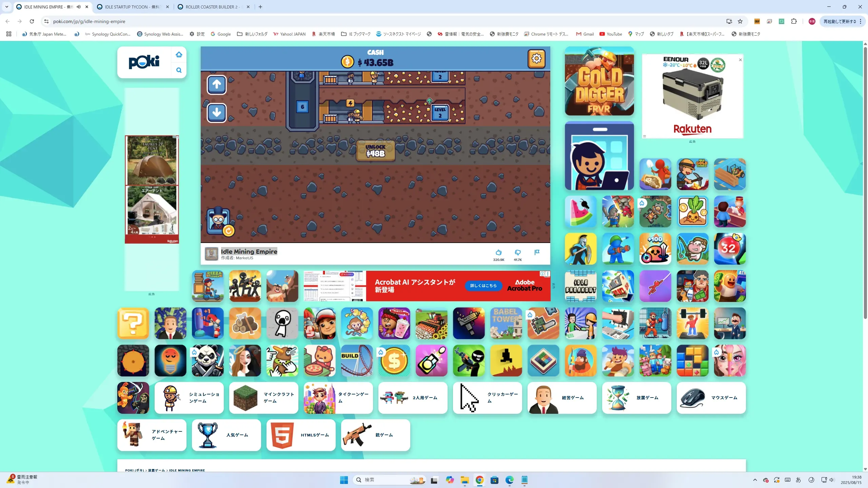The width and height of the screenshot is (868, 488).
Task: Open the game settings gear icon
Action: pos(536,59)
